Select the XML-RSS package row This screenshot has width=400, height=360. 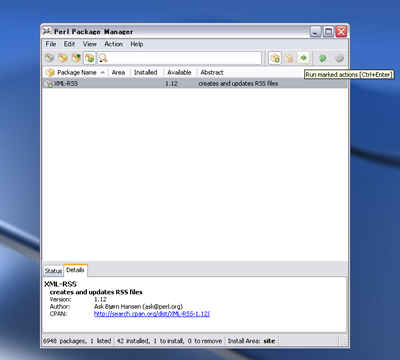pyautogui.click(x=195, y=83)
